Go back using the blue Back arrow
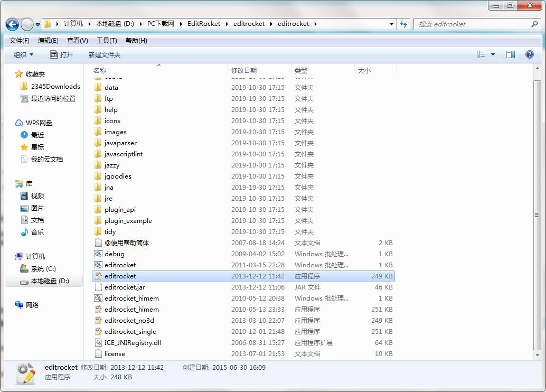The width and height of the screenshot is (546, 392). click(x=13, y=24)
